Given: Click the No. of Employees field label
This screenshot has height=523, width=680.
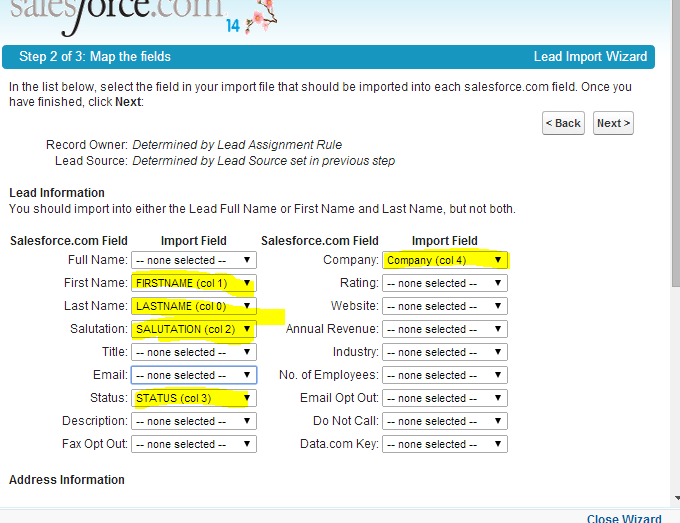Looking at the screenshot, I should click(329, 375).
